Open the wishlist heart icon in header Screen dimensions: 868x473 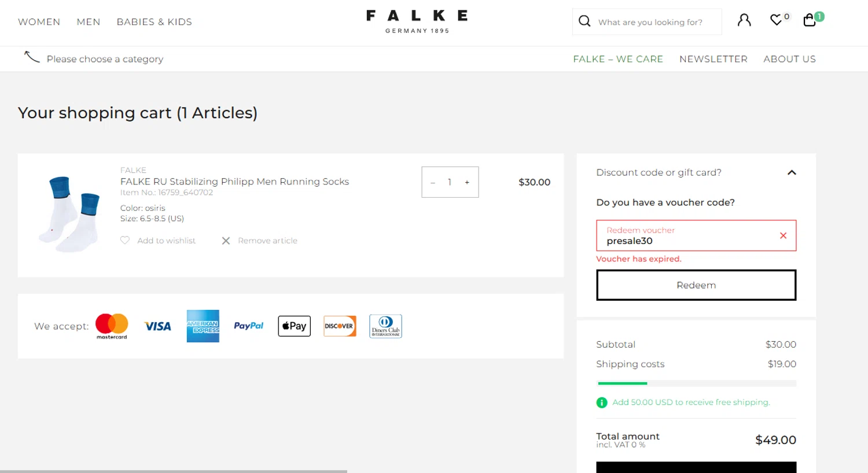776,20
